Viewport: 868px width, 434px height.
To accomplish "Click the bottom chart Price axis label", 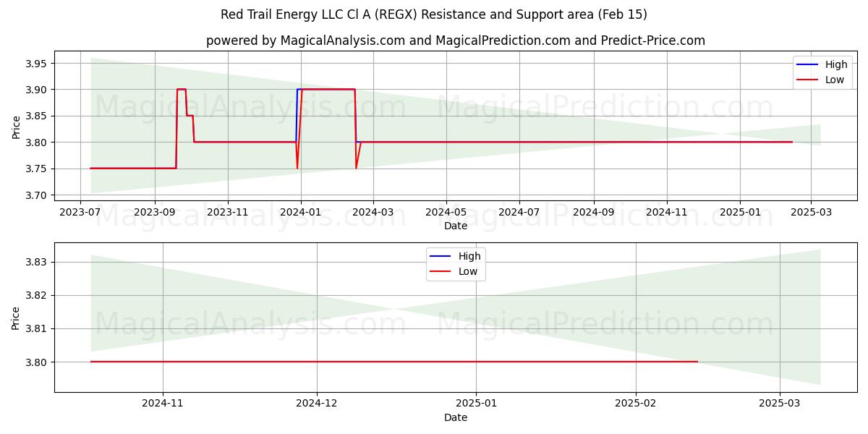I will pyautogui.click(x=16, y=317).
